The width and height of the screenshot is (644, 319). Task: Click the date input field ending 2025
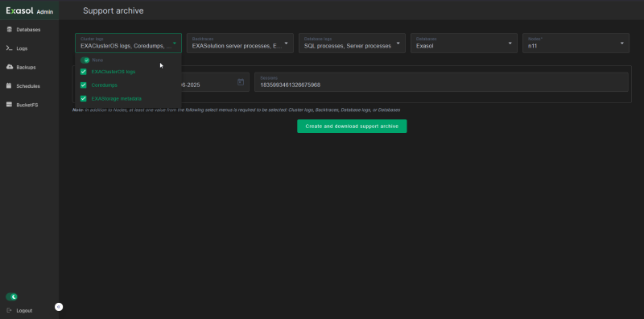(x=215, y=82)
